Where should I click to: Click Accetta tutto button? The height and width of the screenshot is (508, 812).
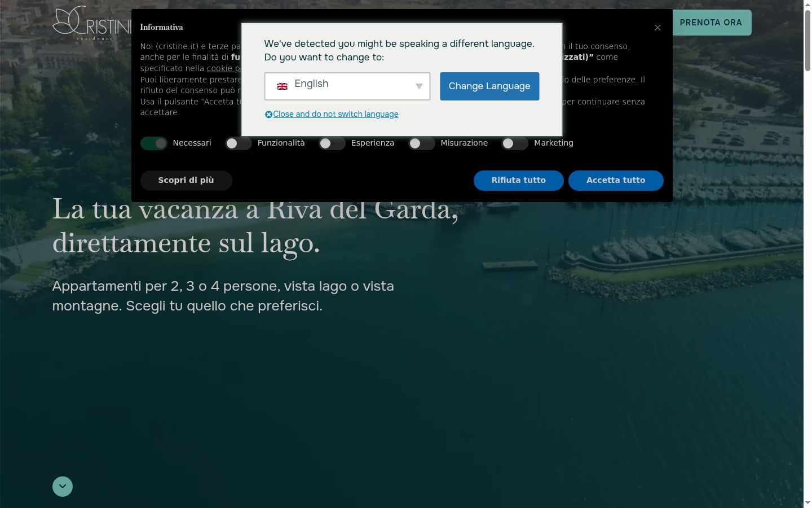pyautogui.click(x=616, y=180)
